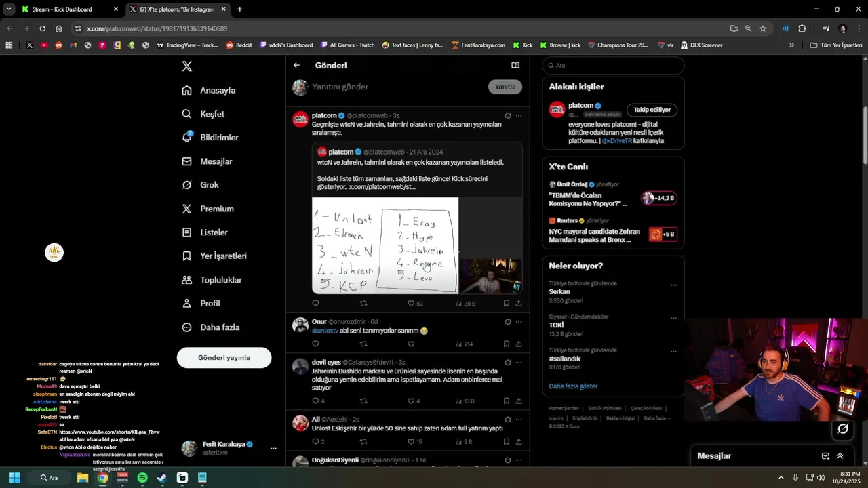Open more options on devil eyes' reply
The height and width of the screenshot is (488, 868).
[519, 363]
